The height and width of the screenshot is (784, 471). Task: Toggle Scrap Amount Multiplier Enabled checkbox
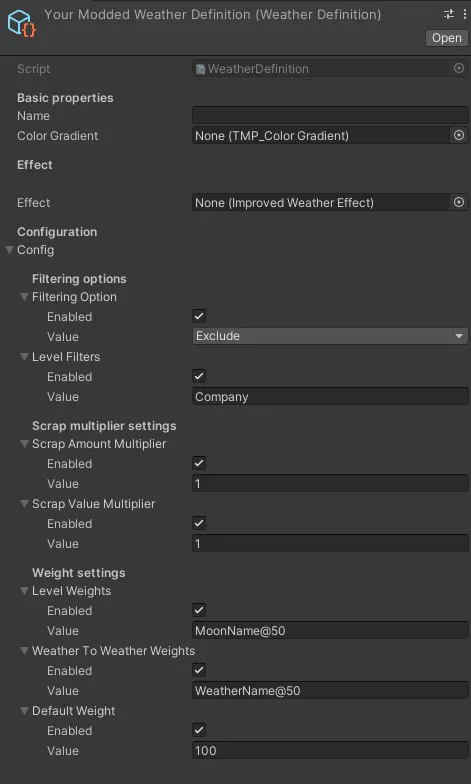point(199,463)
